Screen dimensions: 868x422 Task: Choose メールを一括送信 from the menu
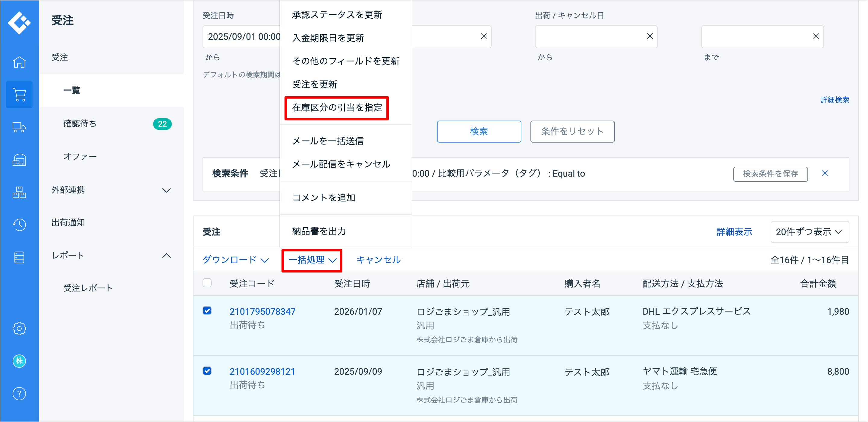[x=328, y=141]
